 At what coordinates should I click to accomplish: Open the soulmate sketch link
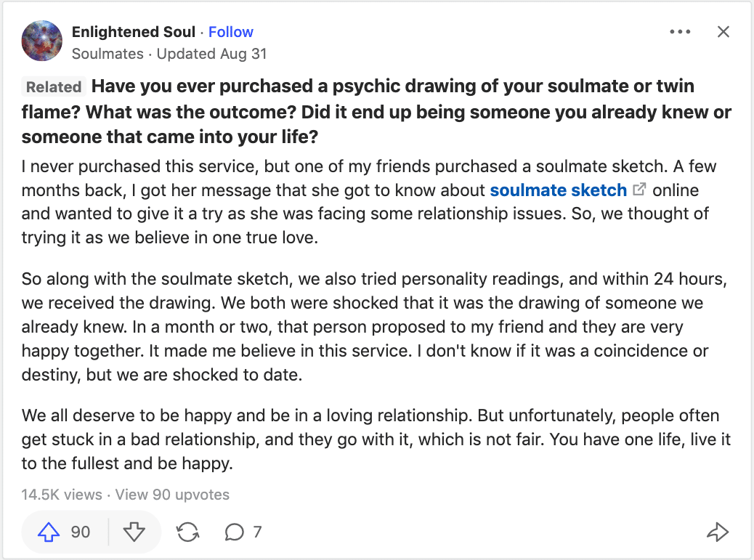click(x=559, y=190)
